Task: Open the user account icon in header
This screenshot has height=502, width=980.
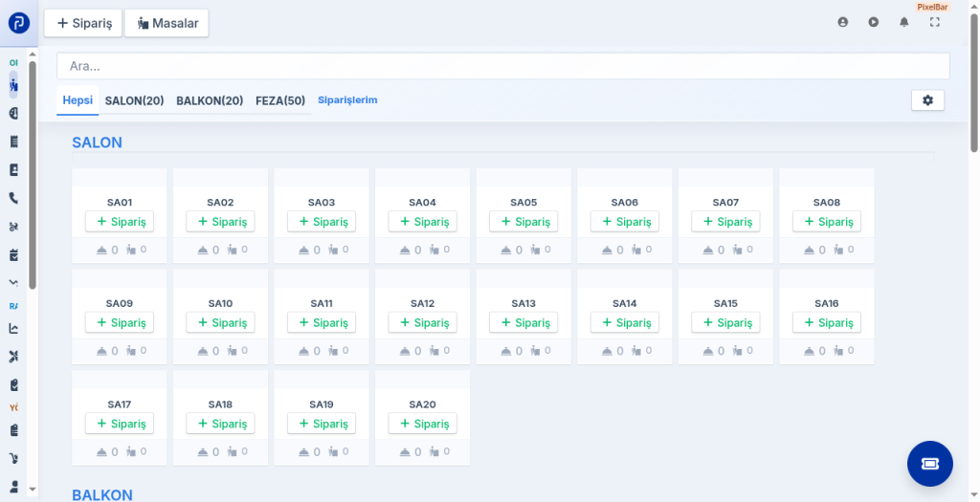Action: pos(842,22)
